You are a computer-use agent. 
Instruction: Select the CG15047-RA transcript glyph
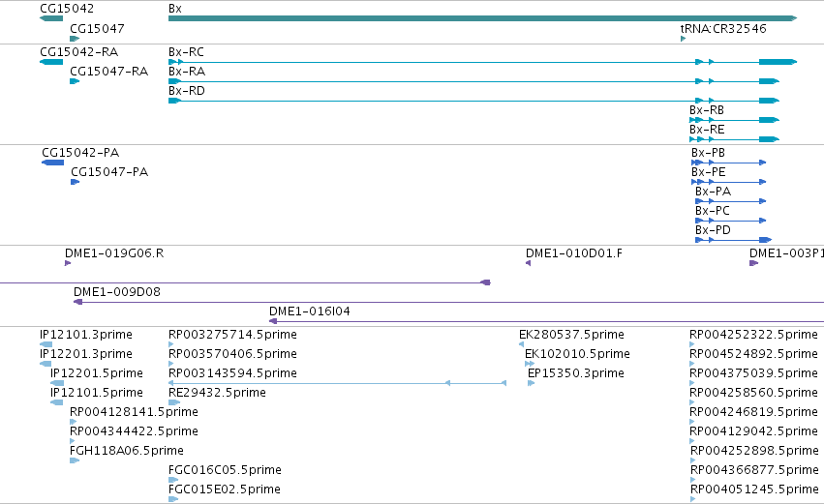75,81
